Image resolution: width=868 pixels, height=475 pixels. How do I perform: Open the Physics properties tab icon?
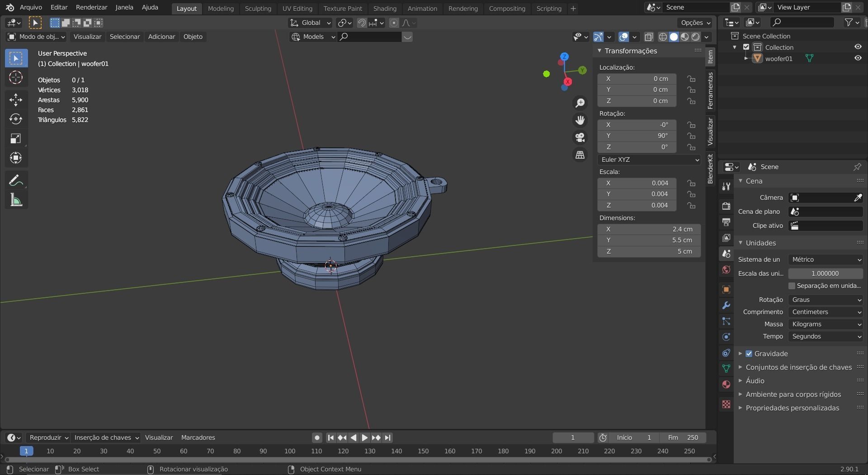[726, 337]
